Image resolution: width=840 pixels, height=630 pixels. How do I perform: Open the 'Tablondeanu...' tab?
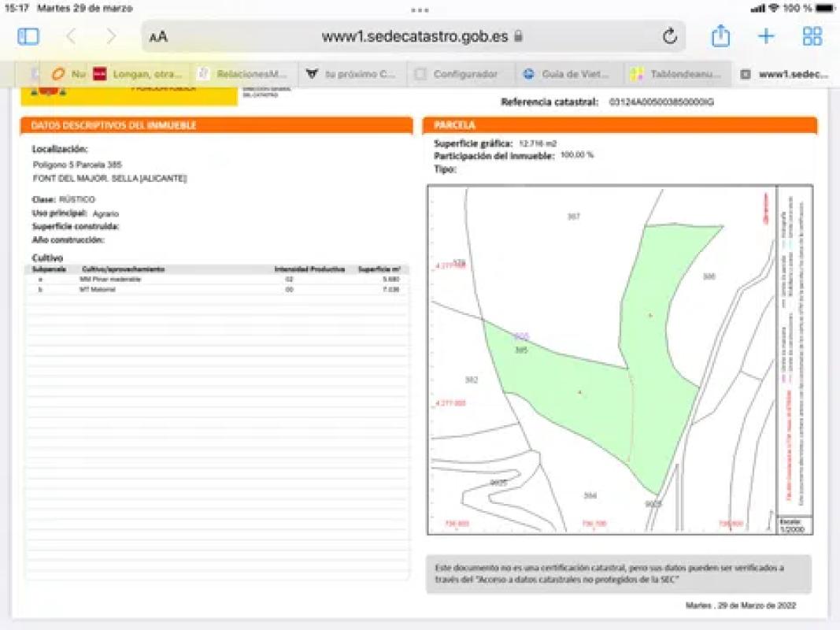click(677, 74)
